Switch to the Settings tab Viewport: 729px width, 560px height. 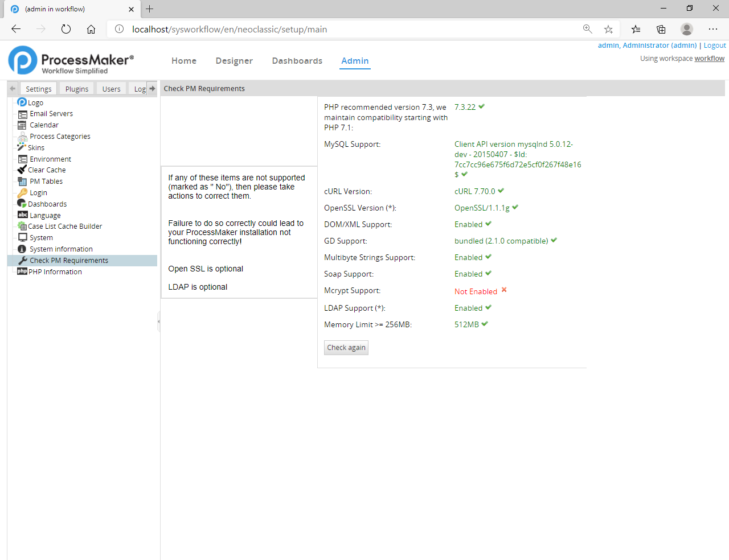pyautogui.click(x=38, y=89)
